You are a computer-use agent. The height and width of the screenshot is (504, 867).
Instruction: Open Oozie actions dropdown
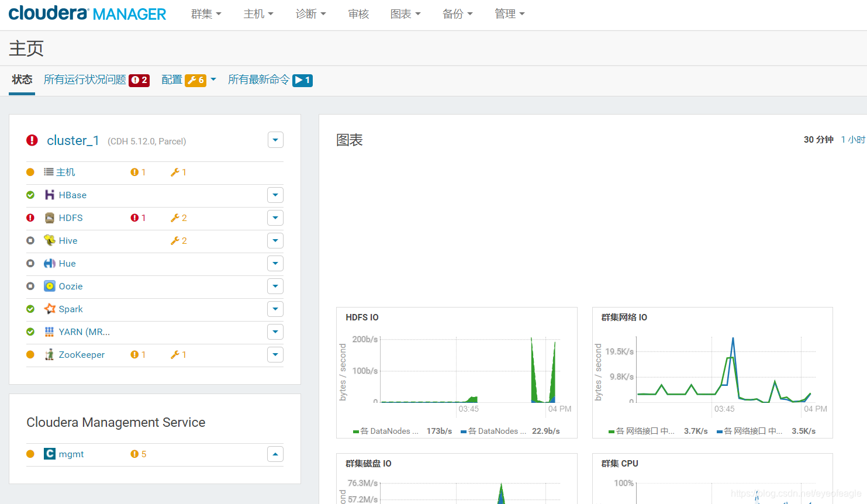tap(275, 286)
